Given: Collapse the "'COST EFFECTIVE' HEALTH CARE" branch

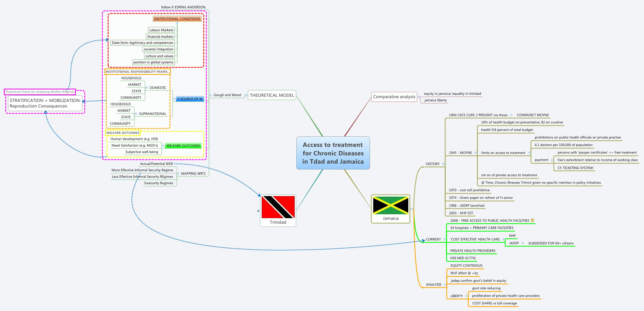Looking at the screenshot, I should [x=503, y=239].
